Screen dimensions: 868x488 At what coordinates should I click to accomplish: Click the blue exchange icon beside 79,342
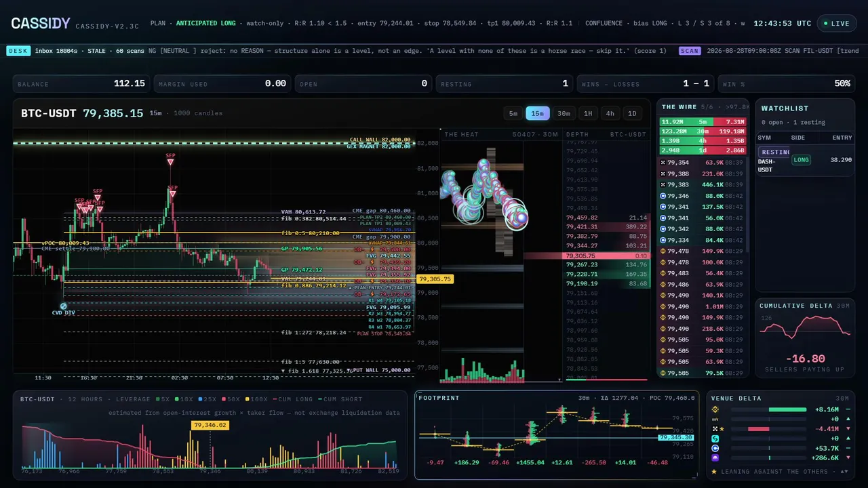point(663,229)
